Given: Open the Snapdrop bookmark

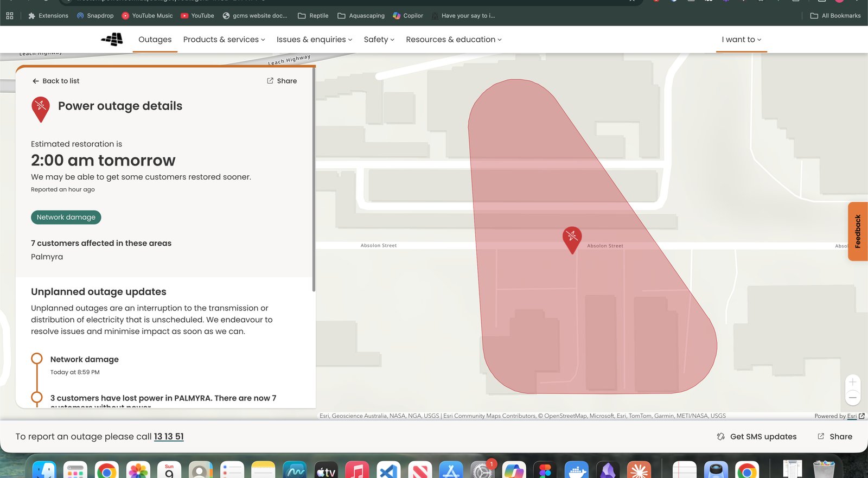Looking at the screenshot, I should pos(95,16).
